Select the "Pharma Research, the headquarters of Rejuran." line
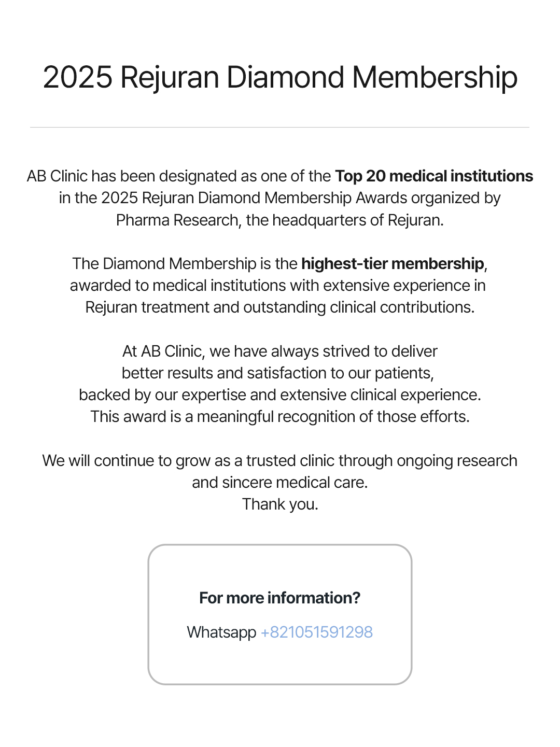The image size is (560, 747). point(280,220)
